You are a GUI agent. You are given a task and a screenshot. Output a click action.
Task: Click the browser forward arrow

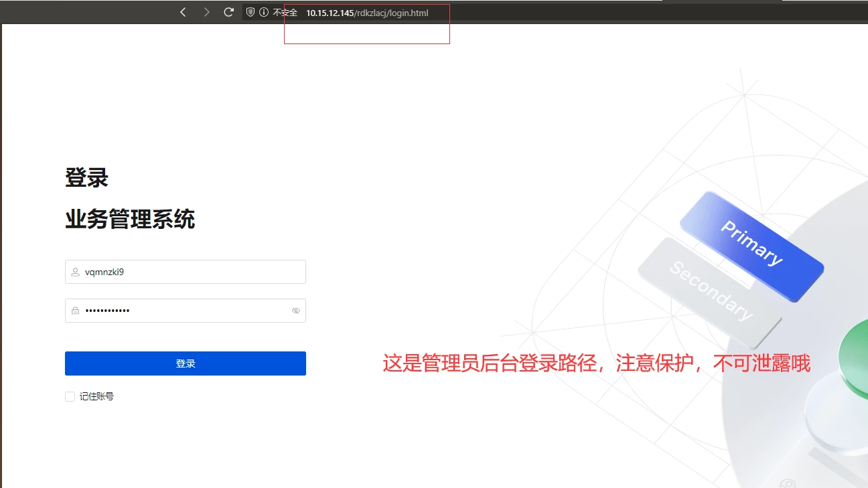point(206,13)
